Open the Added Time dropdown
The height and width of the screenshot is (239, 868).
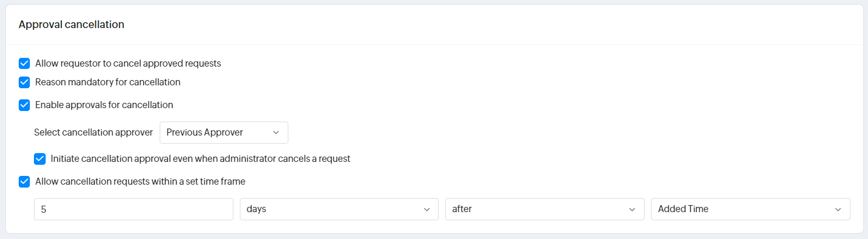pyautogui.click(x=750, y=209)
